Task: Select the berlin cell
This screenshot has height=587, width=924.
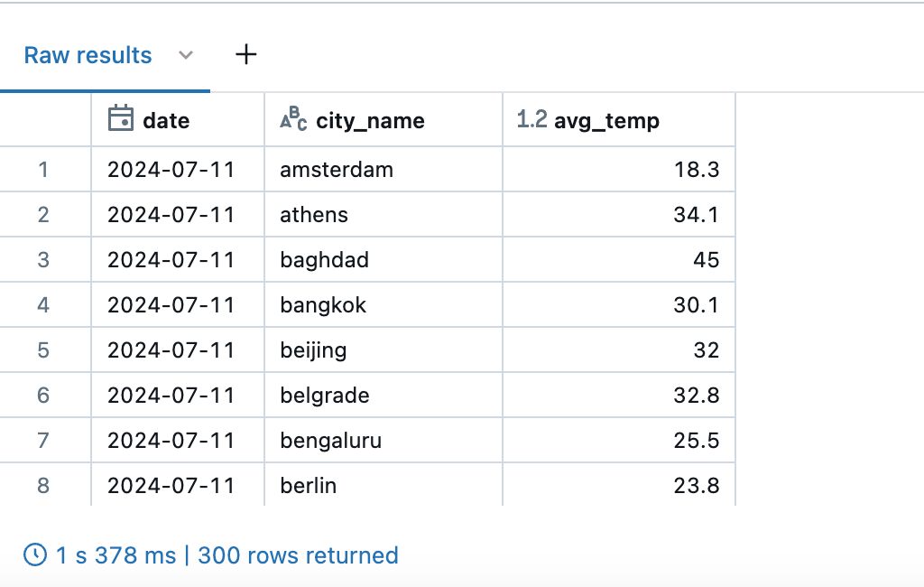Action: tap(383, 486)
